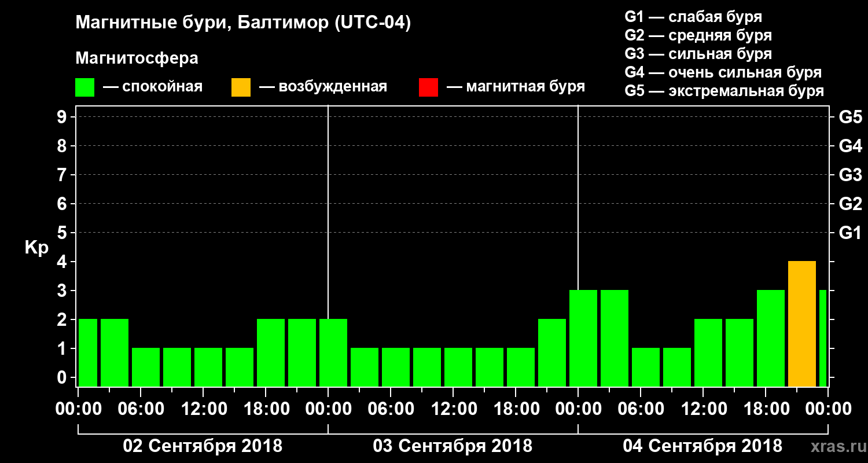Select the first Kp 3 bar of 04 Сентября
The height and width of the screenshot is (463, 868).
[583, 339]
